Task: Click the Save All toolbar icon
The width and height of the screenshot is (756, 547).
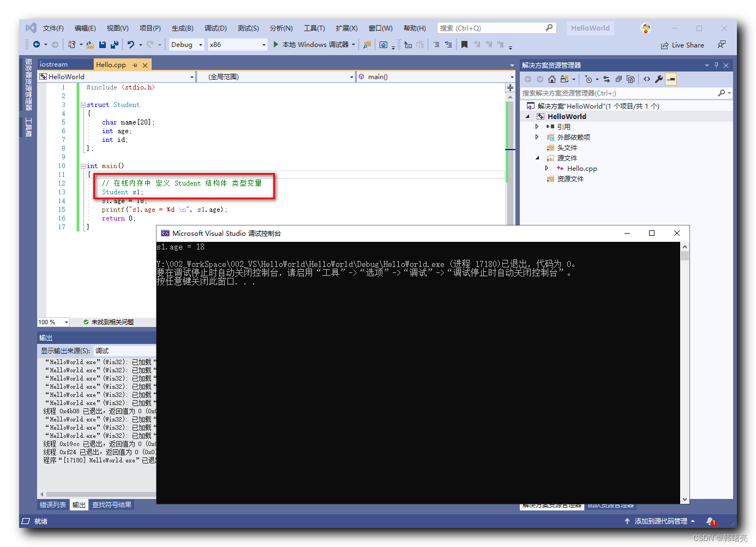Action: tap(115, 45)
